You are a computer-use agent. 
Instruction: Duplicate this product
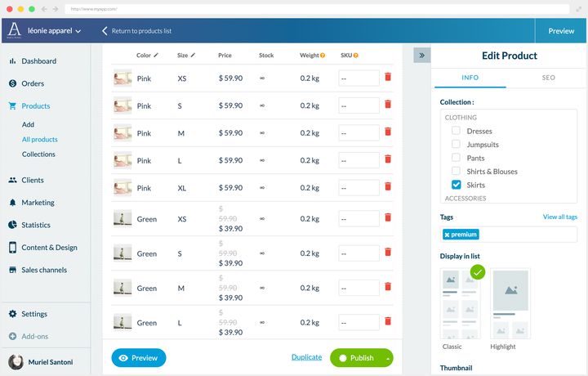[307, 357]
